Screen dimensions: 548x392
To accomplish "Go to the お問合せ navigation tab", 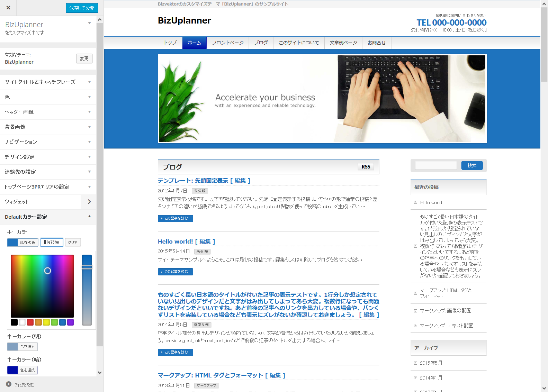I will tap(376, 43).
